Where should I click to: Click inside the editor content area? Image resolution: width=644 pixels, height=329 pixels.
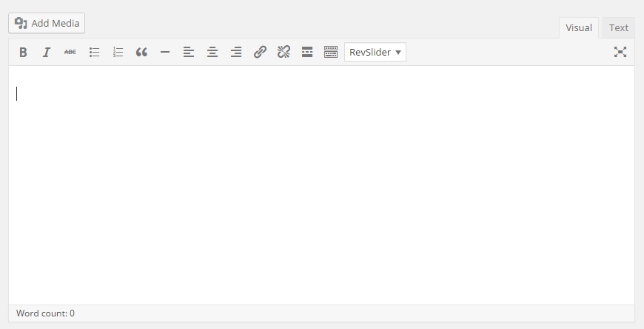(x=321, y=185)
